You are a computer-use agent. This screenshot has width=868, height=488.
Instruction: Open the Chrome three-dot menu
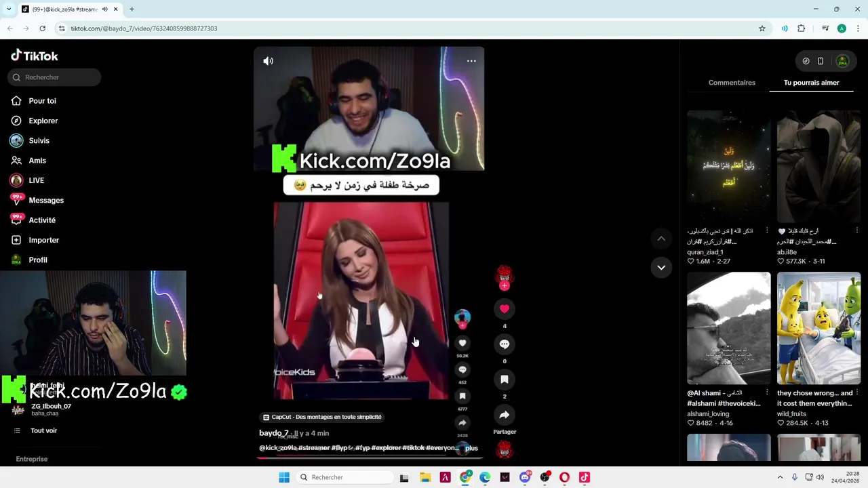[858, 28]
